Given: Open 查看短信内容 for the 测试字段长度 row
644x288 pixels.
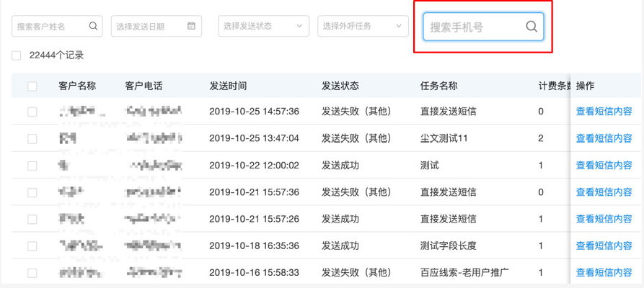Looking at the screenshot, I should pyautogui.click(x=604, y=246).
